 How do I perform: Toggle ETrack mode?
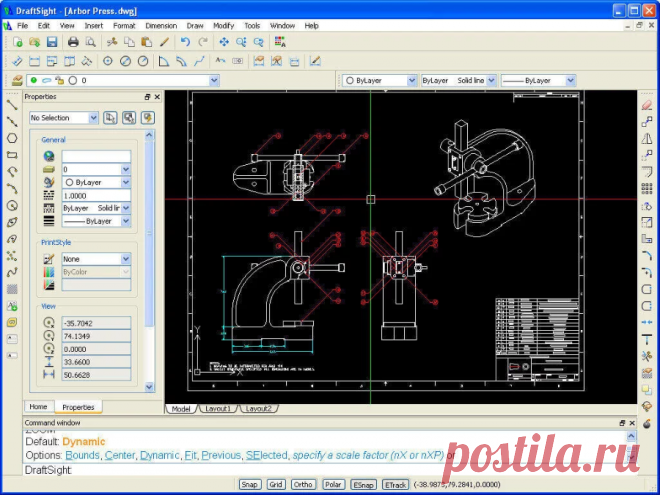pos(396,484)
